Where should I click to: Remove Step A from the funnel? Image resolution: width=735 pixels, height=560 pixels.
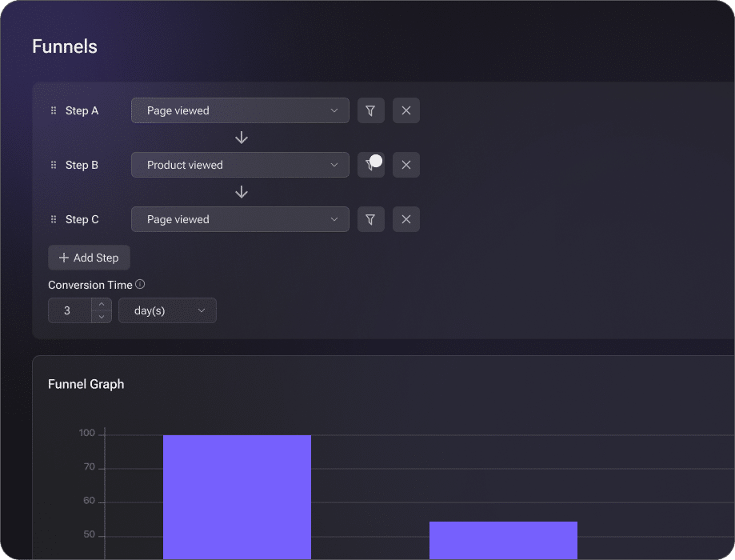point(406,110)
